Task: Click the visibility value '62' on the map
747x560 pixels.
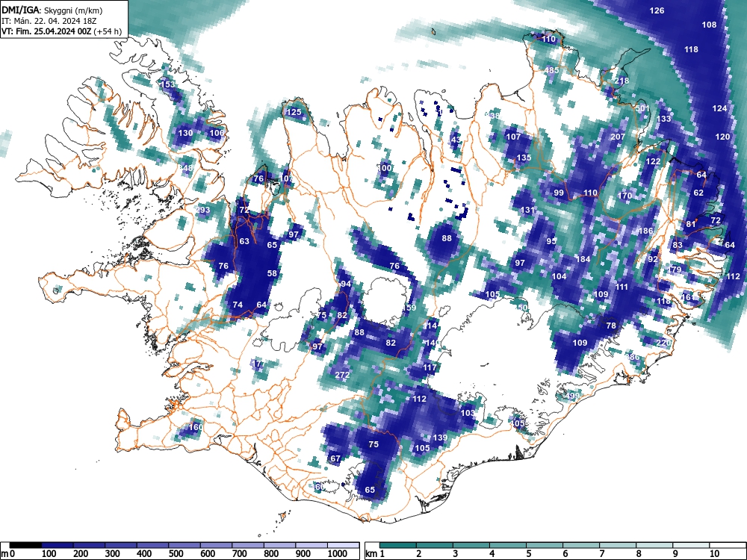Action: (698, 193)
